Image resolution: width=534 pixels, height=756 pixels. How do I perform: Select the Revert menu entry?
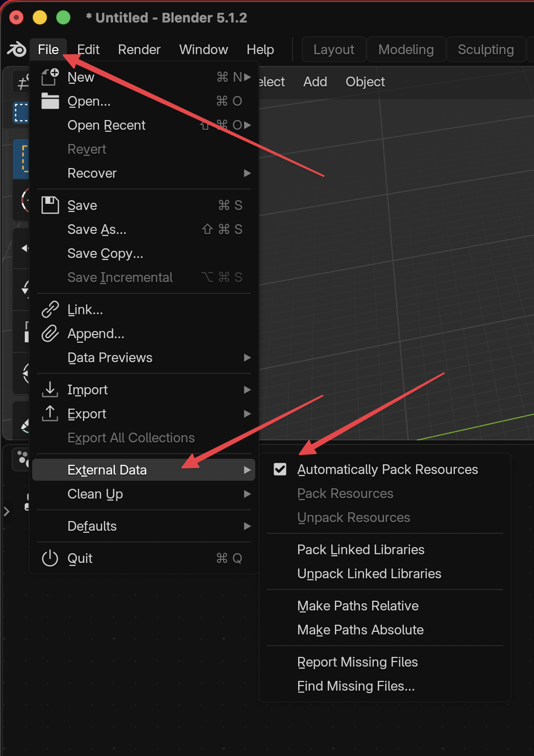pos(144,149)
